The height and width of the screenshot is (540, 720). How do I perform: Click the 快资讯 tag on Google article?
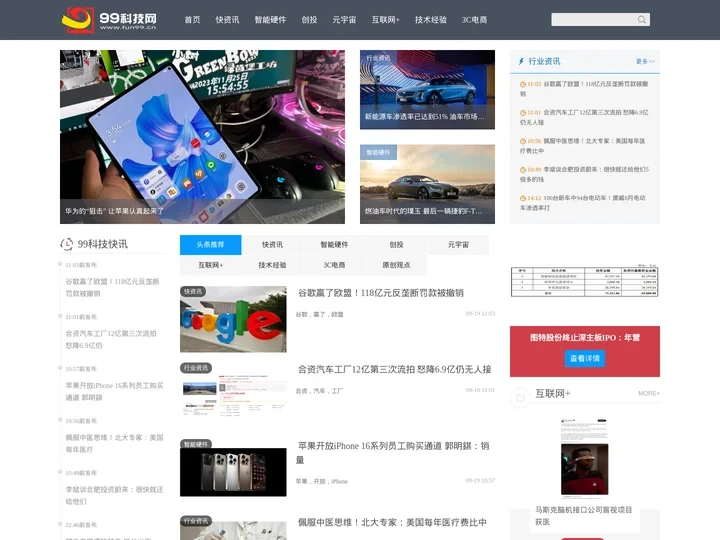[193, 292]
